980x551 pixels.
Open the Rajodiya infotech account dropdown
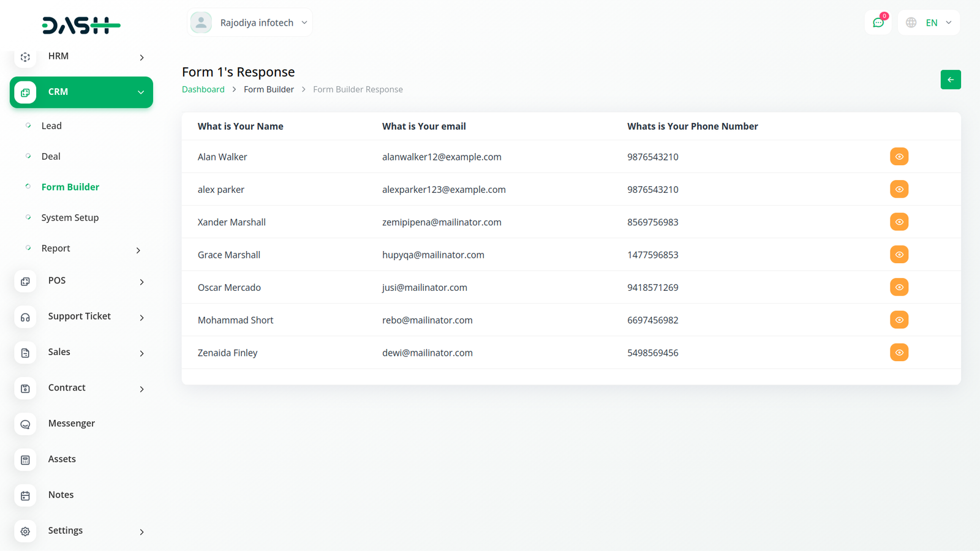click(x=250, y=23)
